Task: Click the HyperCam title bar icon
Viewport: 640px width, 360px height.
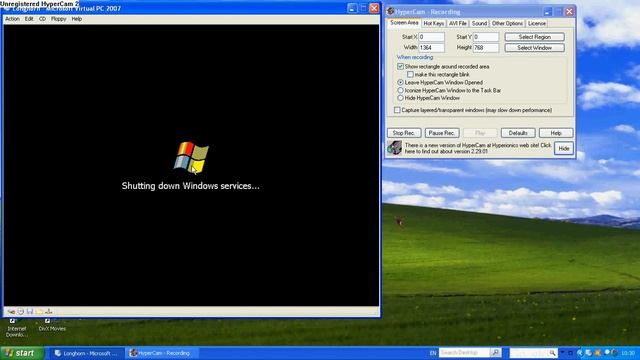Action: point(391,11)
